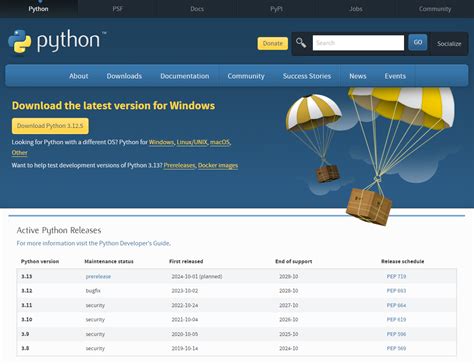Click the 'Python version' column header

[x=40, y=261]
